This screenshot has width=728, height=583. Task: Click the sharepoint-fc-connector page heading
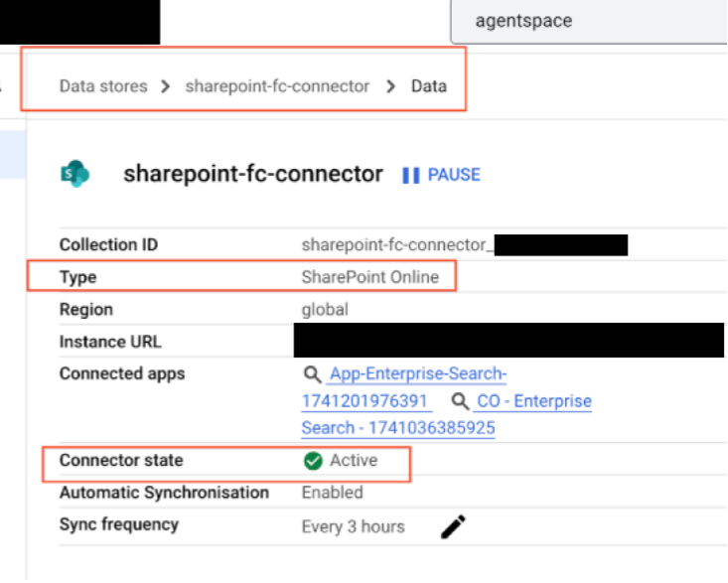click(x=252, y=175)
